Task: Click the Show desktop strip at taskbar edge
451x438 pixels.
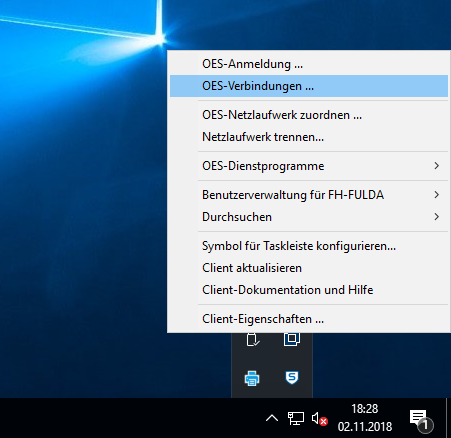Action: tap(448, 418)
